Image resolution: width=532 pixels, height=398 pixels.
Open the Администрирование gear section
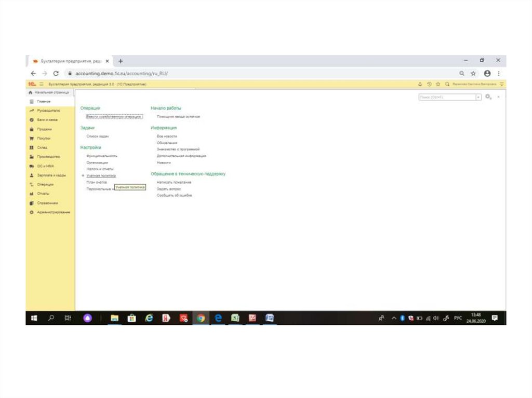pyautogui.click(x=54, y=212)
